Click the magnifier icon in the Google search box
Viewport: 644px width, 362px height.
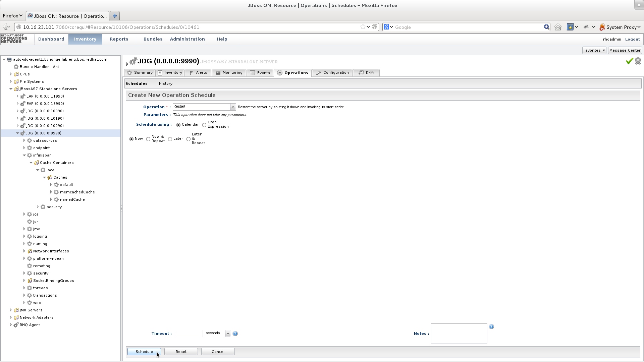tap(546, 27)
